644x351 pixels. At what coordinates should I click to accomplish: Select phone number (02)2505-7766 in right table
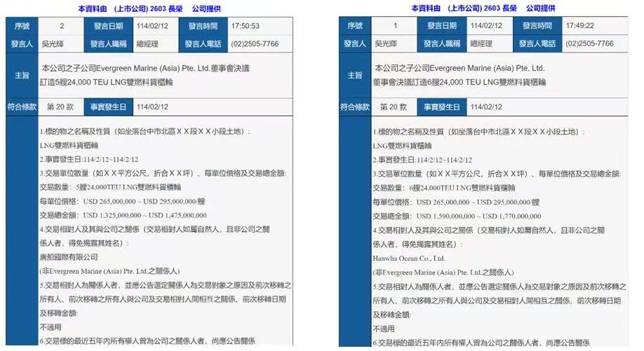(x=589, y=43)
